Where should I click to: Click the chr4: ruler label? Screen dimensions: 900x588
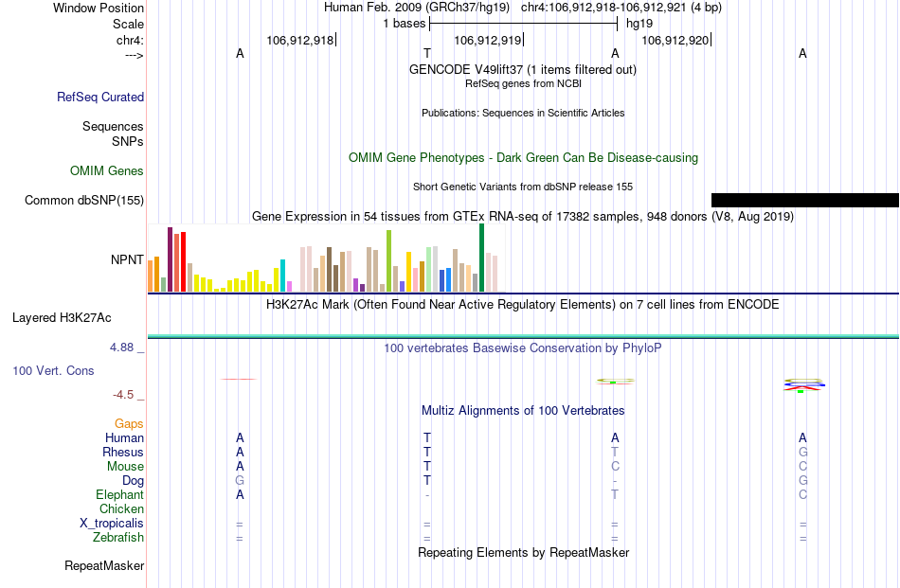pyautogui.click(x=130, y=40)
